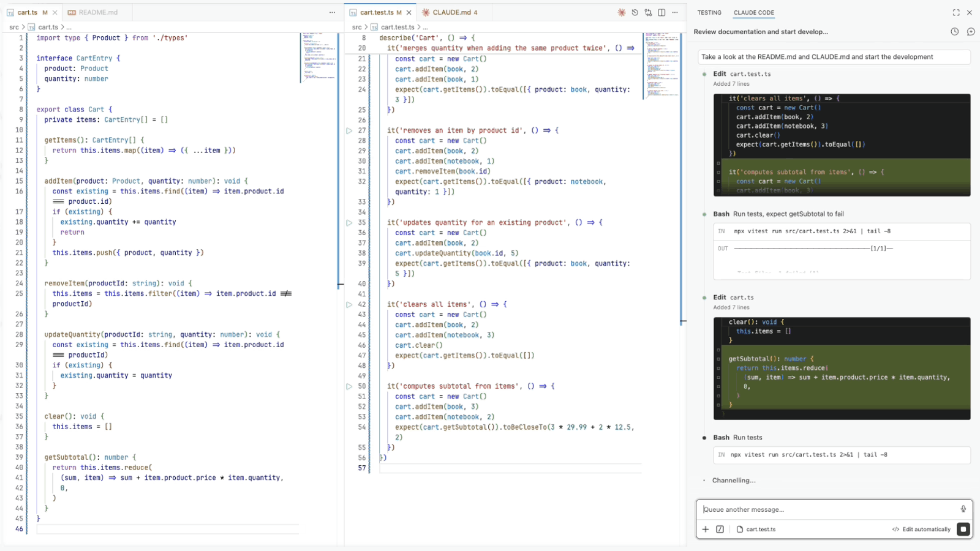Attach a file with the plus icon
The height and width of the screenshot is (551, 980).
[706, 529]
